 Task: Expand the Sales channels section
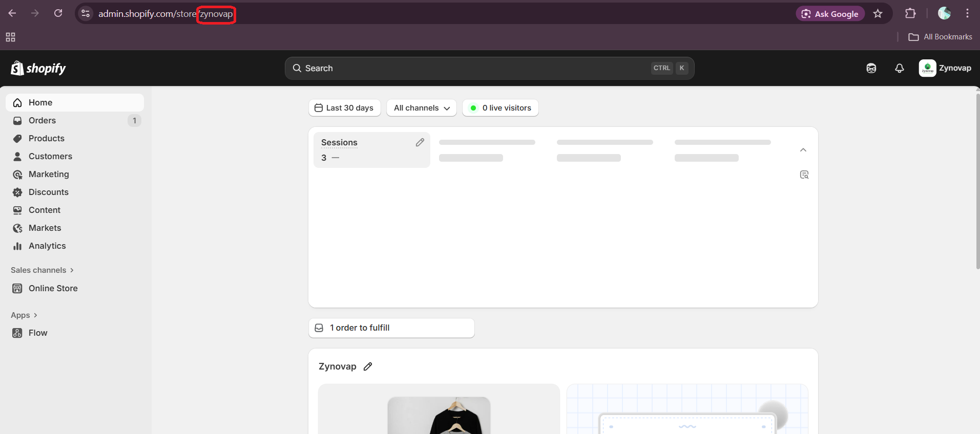[43, 270]
